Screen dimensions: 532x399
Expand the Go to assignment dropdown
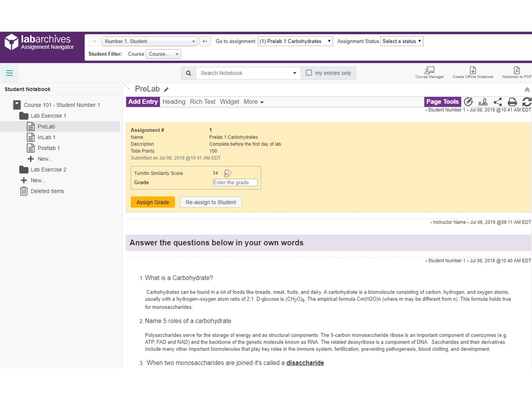295,41
